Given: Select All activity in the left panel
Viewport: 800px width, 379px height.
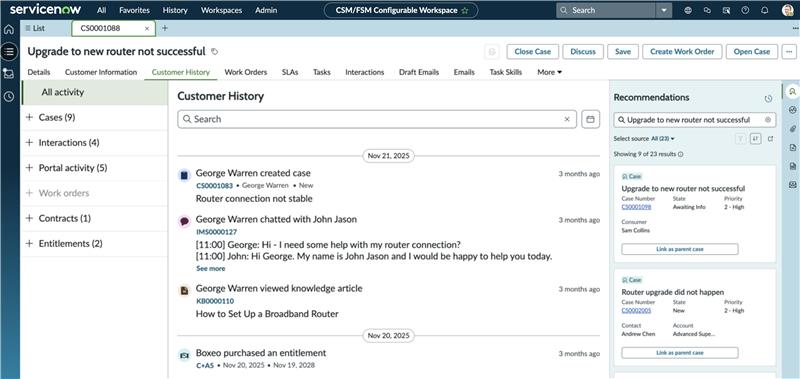Looking at the screenshot, I should pyautogui.click(x=94, y=92).
